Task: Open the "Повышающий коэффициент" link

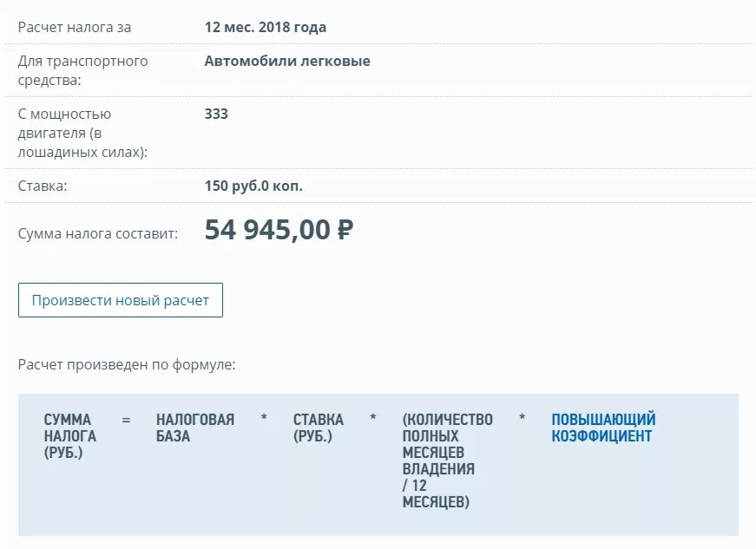Action: pyautogui.click(x=603, y=428)
